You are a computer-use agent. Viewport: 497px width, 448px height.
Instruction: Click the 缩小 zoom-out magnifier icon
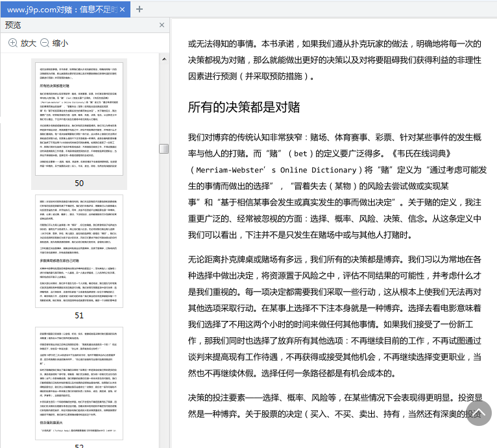coord(45,43)
